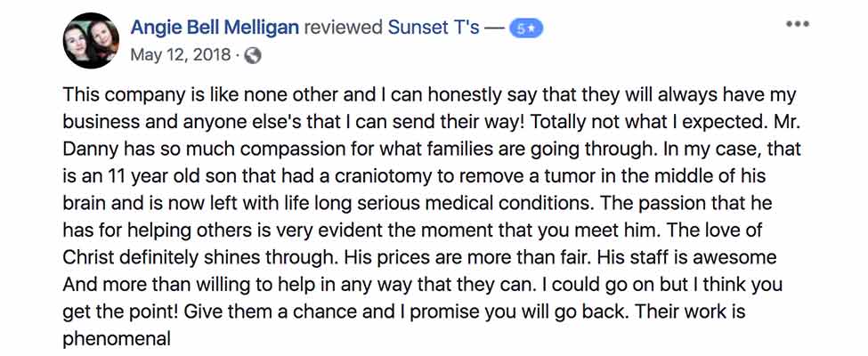Click the word "reviewed" in the header
868x356 pixels.
(345, 28)
